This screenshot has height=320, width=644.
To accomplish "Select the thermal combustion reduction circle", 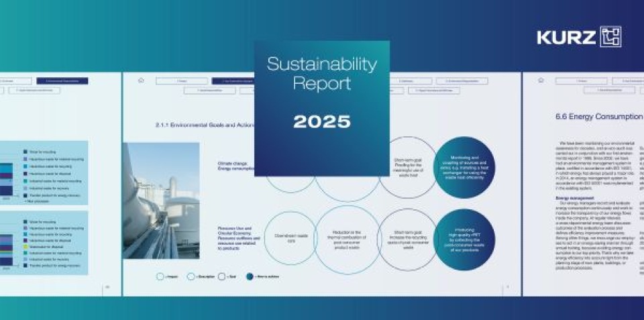I will click(347, 240).
